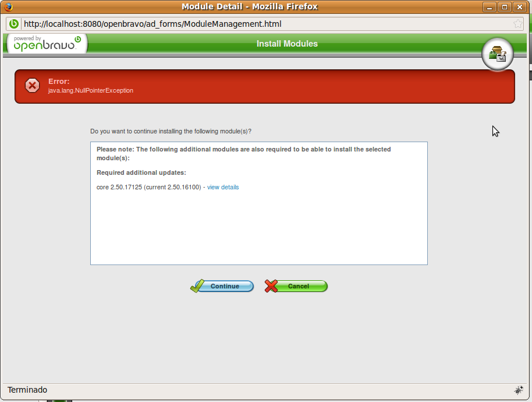The width and height of the screenshot is (532, 402).
Task: Open the view details link
Action: tap(223, 187)
